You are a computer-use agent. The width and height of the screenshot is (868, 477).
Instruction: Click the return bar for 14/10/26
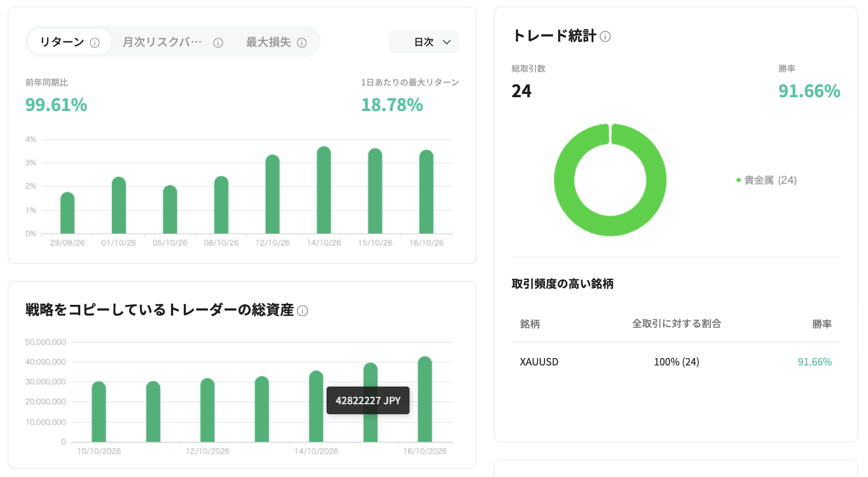(x=324, y=190)
